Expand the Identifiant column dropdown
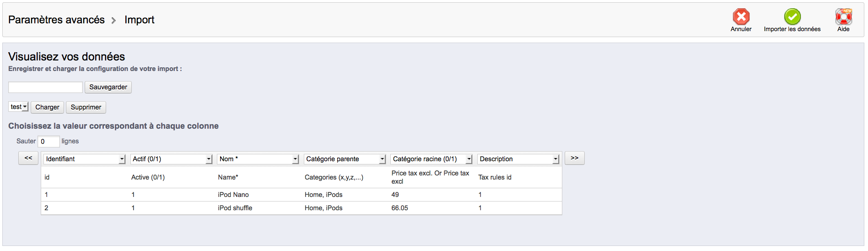868x251 pixels. (x=84, y=159)
